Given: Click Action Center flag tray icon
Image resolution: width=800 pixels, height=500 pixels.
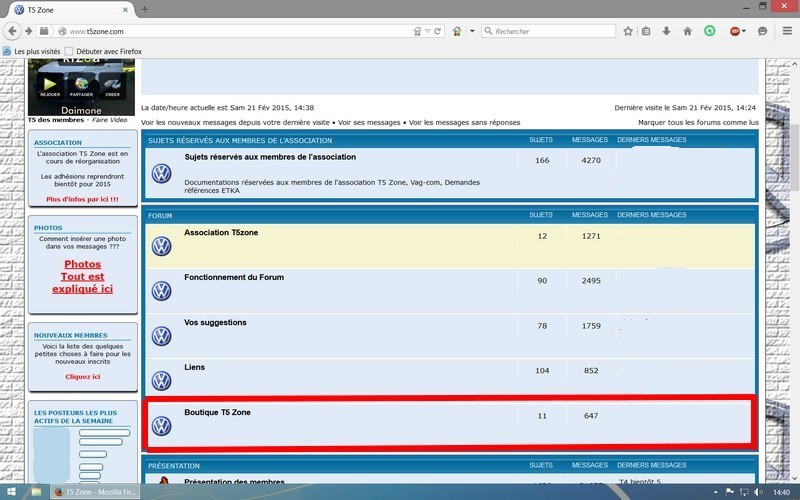Looking at the screenshot, I should pos(730,492).
